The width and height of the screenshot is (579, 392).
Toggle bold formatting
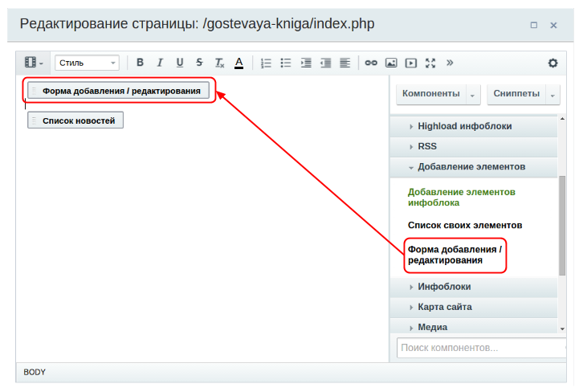141,63
